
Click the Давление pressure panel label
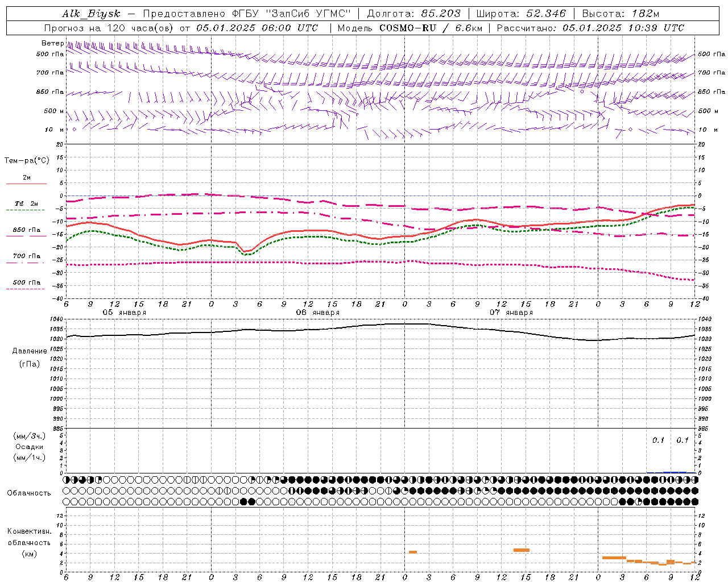30,351
